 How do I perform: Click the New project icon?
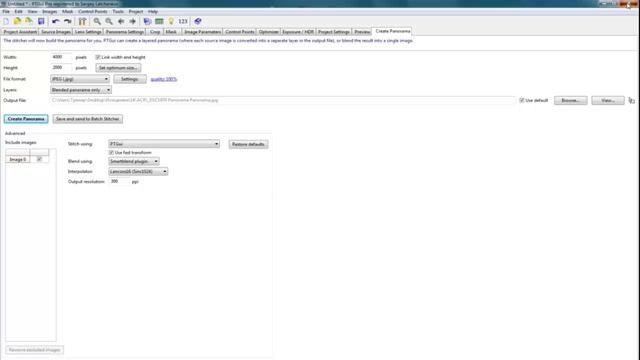(6, 21)
